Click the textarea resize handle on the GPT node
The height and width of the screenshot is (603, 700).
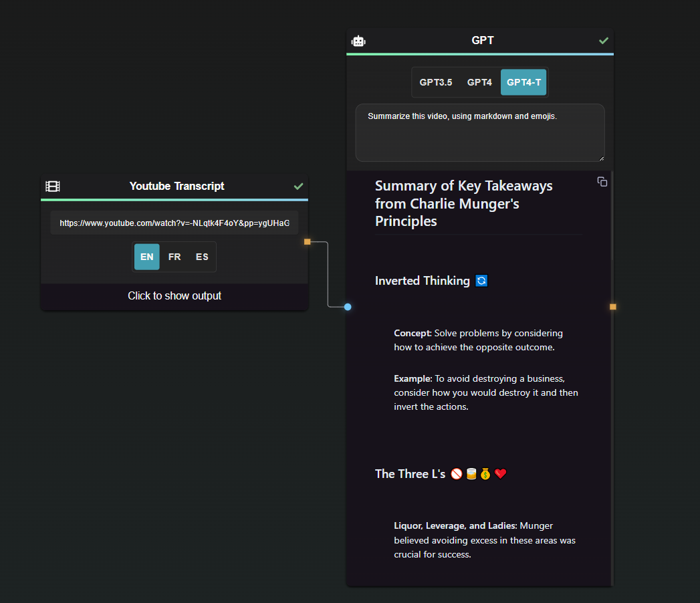pos(600,158)
